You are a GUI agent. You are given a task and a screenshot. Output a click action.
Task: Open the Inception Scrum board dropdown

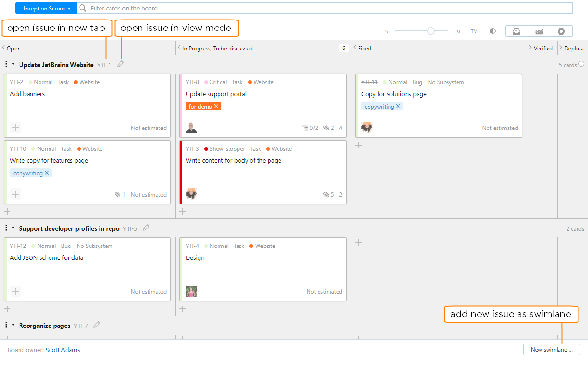(46, 8)
